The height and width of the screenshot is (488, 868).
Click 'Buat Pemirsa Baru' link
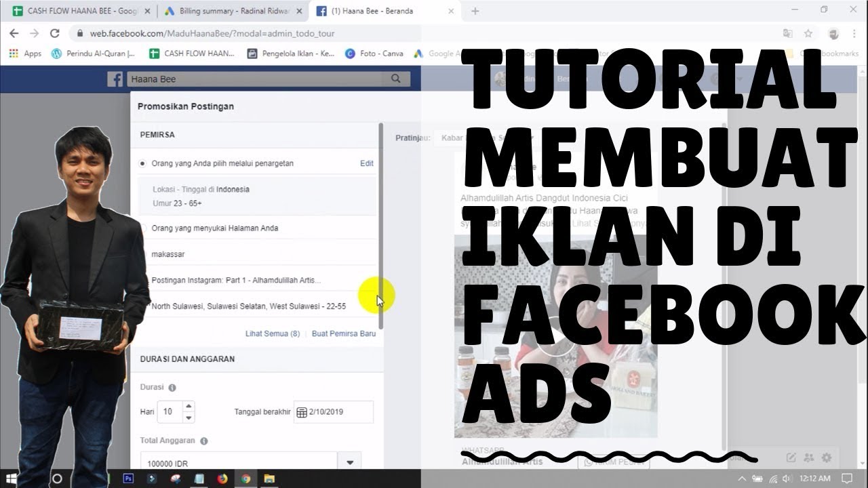344,333
